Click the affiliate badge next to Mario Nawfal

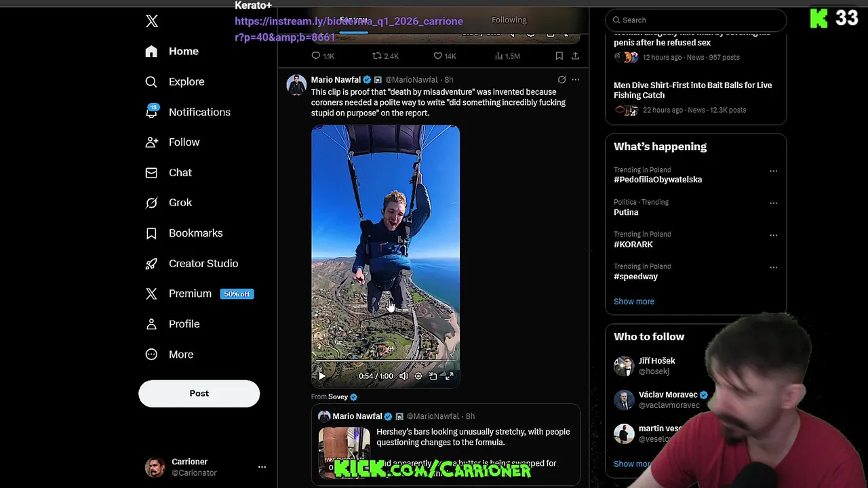(x=378, y=80)
